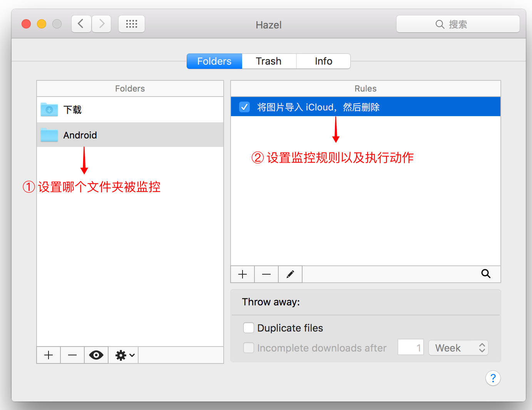This screenshot has width=532, height=410.
Task: Add a new rule with the plus button
Action: click(x=243, y=274)
